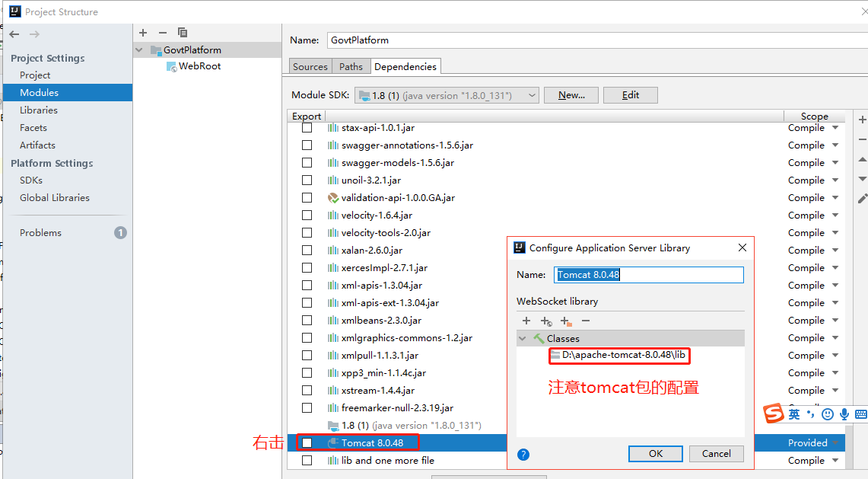Click the specify documentation URL plus icon
Screen dimensions: 868x479
click(x=545, y=321)
